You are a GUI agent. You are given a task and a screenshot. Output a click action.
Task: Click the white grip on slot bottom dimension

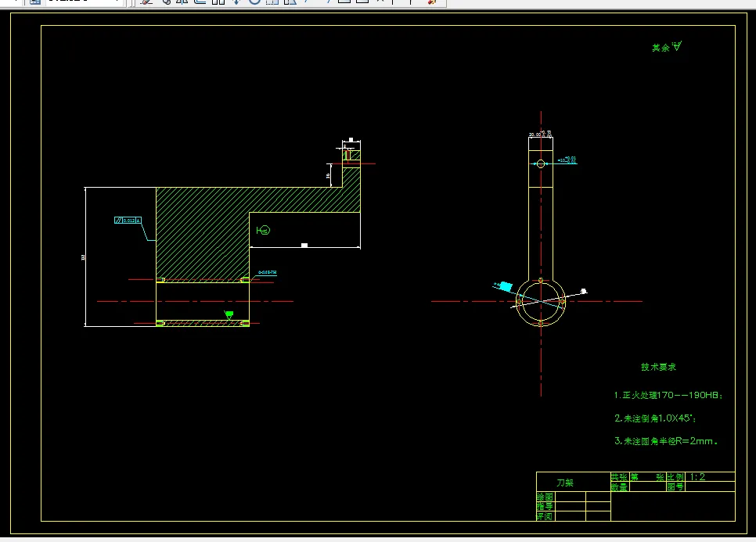[304, 246]
